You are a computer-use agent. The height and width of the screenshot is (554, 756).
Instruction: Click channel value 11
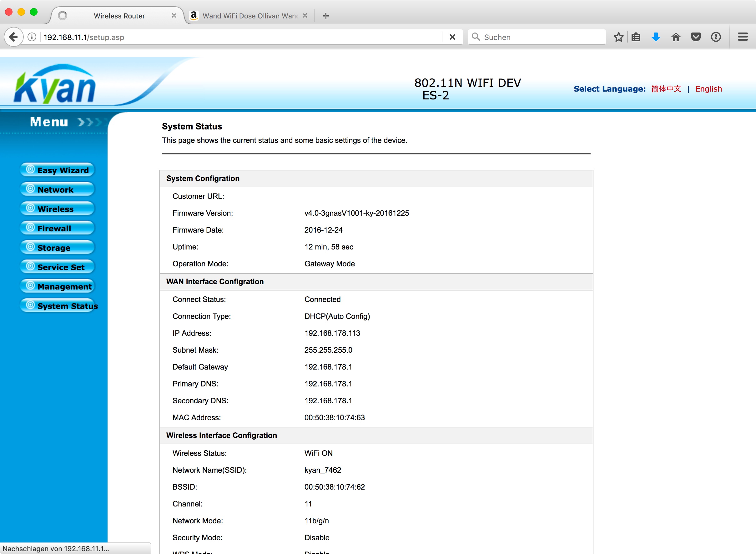point(308,504)
